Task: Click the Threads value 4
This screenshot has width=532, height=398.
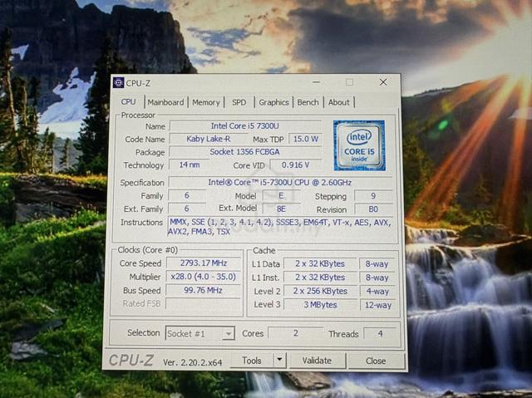Action: [380, 333]
